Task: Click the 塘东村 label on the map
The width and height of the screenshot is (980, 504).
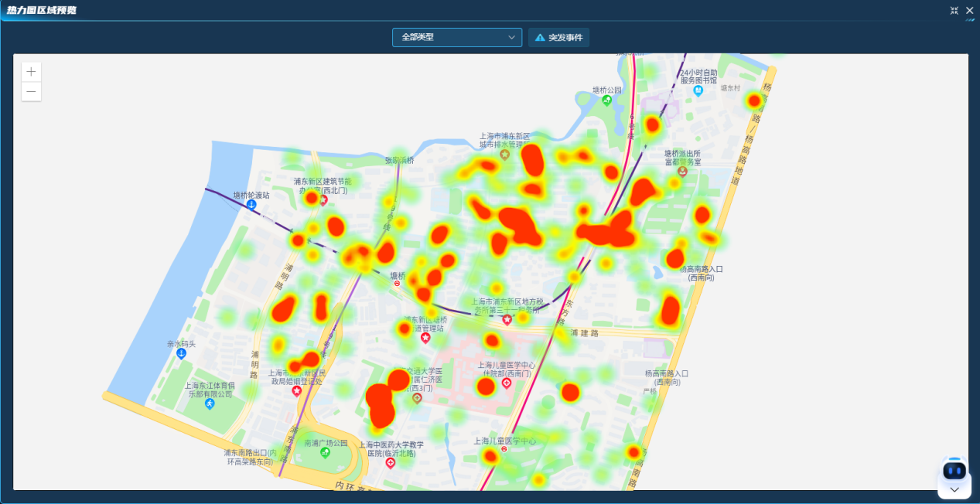Action: [x=731, y=88]
